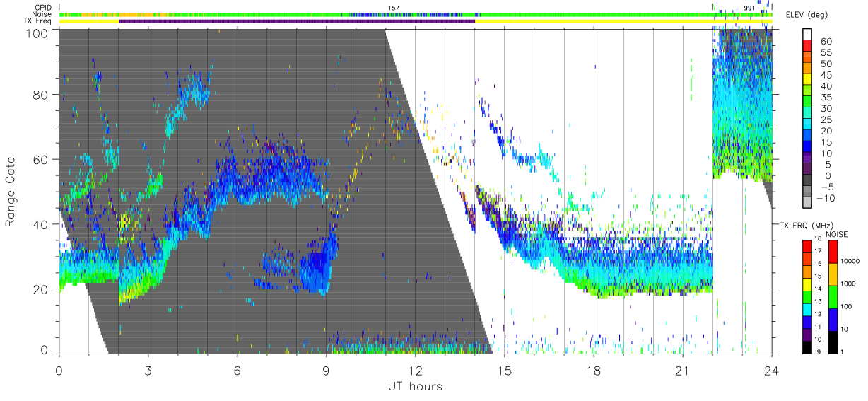Screen dimensions: 868x401
Task: Click the Range Gate axis title
Action: tap(11, 191)
